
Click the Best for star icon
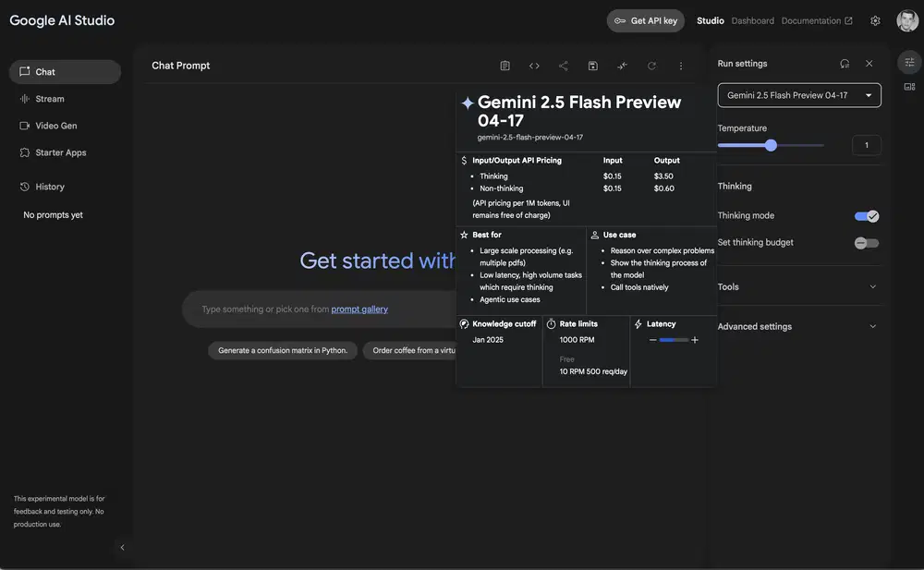(464, 235)
